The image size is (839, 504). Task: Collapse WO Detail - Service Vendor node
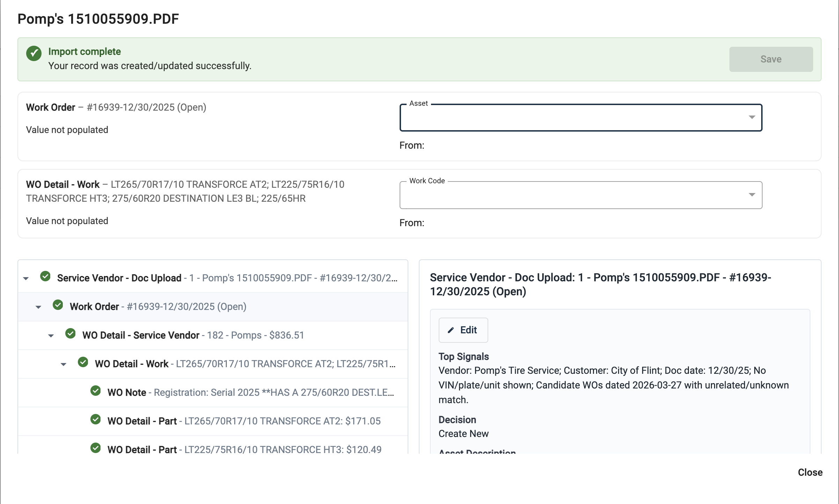tap(51, 336)
